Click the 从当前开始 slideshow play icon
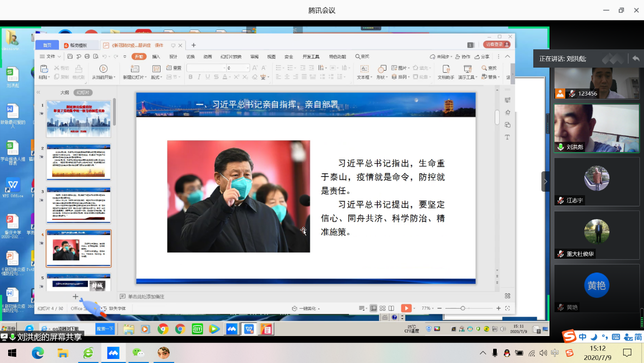 103,69
